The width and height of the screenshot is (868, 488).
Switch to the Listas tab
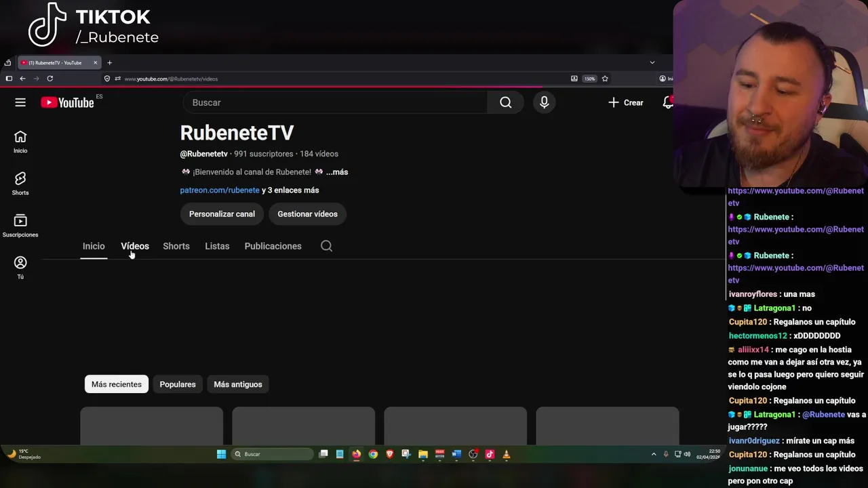(x=217, y=246)
